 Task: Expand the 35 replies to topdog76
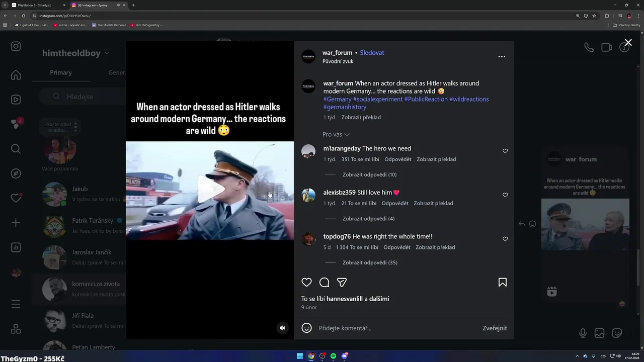tap(370, 262)
